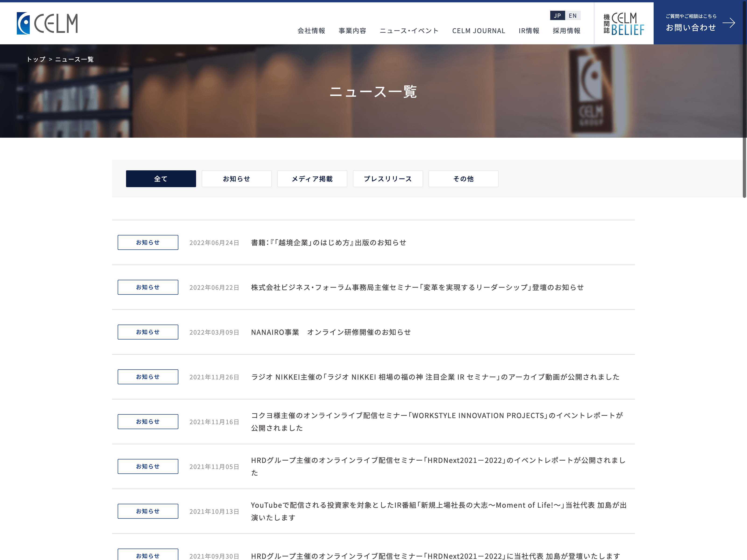This screenshot has height=560, width=747.
Task: Filter news by メディア掲載
Action: click(312, 178)
